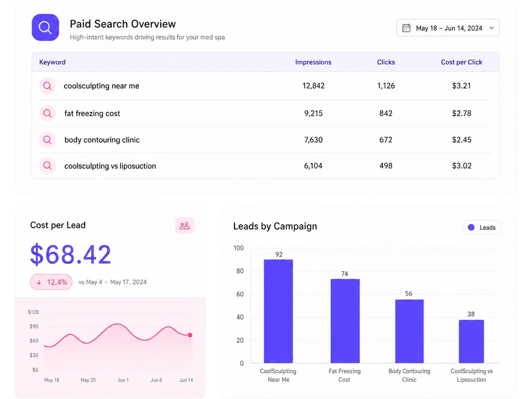Screen dimensions: 532x399
Task: Click the 7,630 impressions value
Action: click(314, 140)
